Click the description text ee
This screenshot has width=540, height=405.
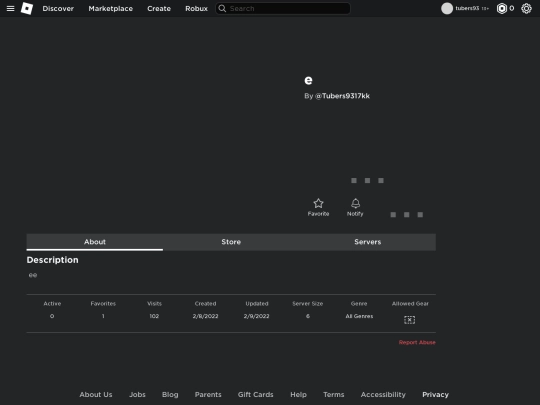pyautogui.click(x=33, y=275)
